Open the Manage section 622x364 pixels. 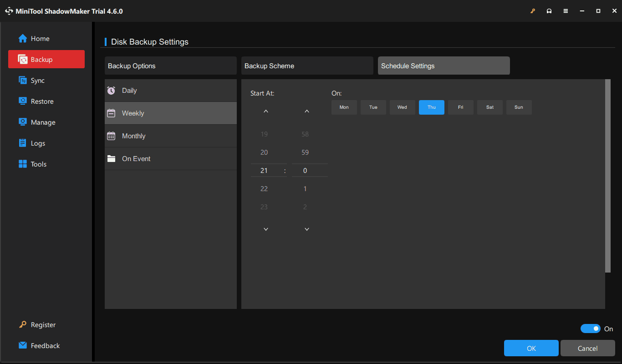click(42, 122)
